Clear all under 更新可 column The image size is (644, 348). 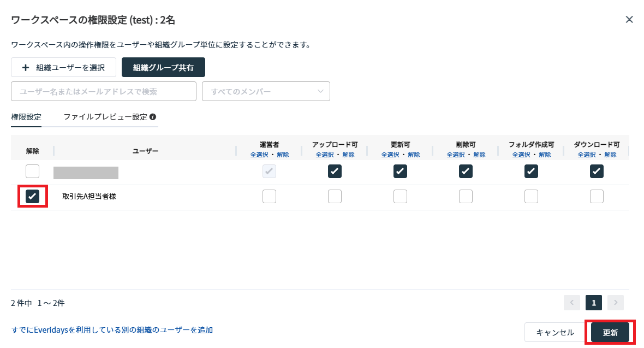[414, 155]
